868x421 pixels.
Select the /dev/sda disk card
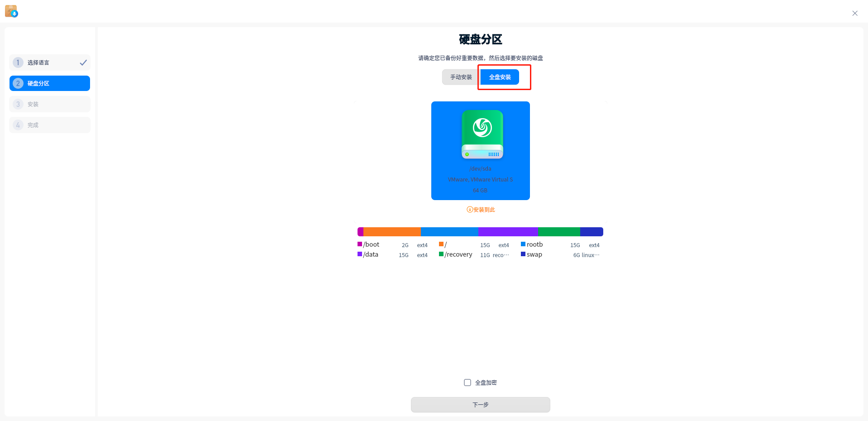pos(481,151)
